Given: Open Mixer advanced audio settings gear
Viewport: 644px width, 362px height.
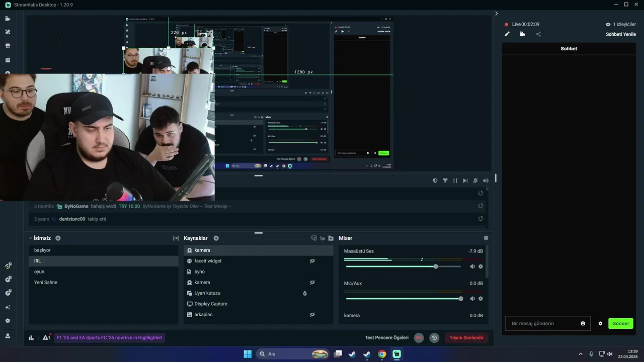Looking at the screenshot, I should 486,238.
